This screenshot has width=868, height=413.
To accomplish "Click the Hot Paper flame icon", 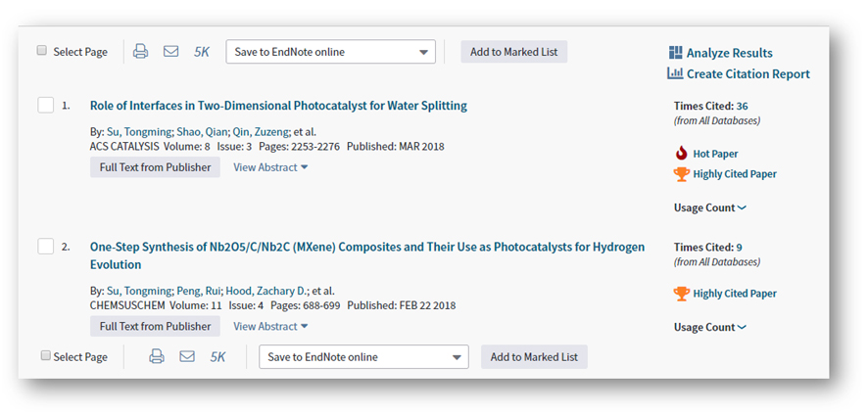I will [682, 154].
